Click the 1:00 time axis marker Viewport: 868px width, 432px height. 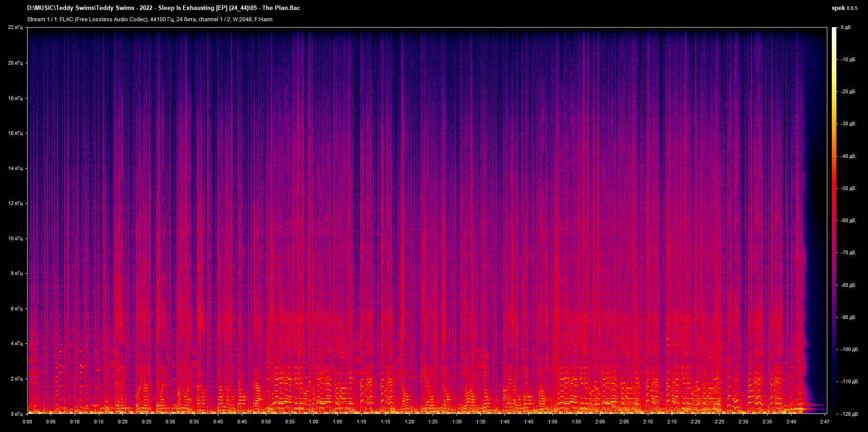tap(314, 422)
